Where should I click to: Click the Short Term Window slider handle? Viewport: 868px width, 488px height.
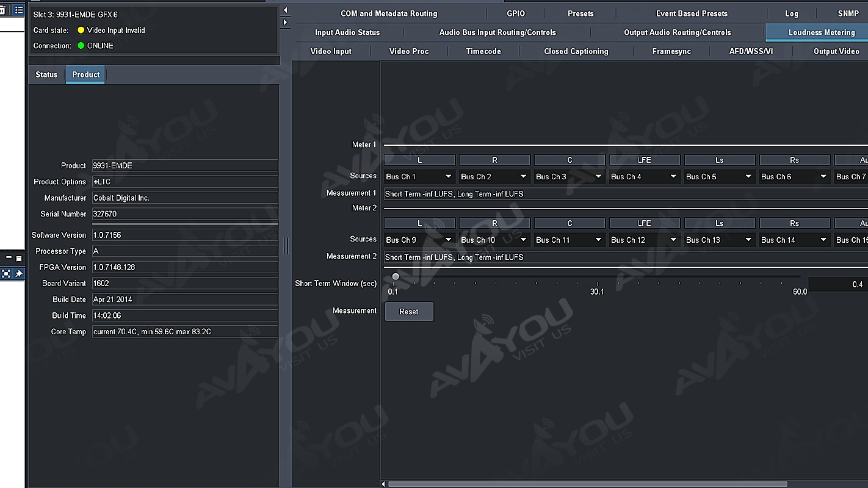point(396,277)
